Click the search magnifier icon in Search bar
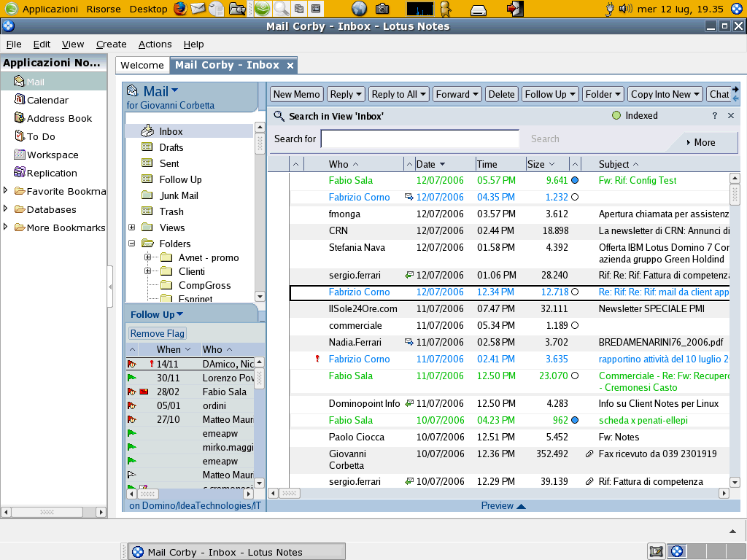The image size is (747, 560). point(279,116)
